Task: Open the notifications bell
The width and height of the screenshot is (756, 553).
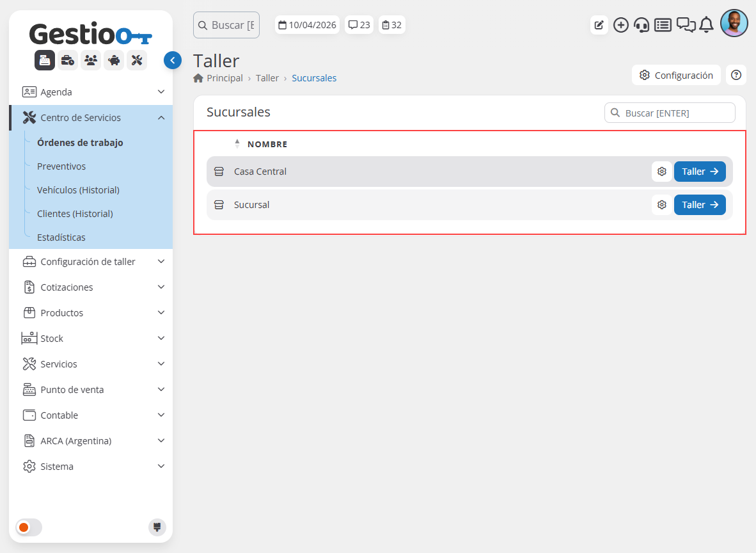Action: (706, 25)
